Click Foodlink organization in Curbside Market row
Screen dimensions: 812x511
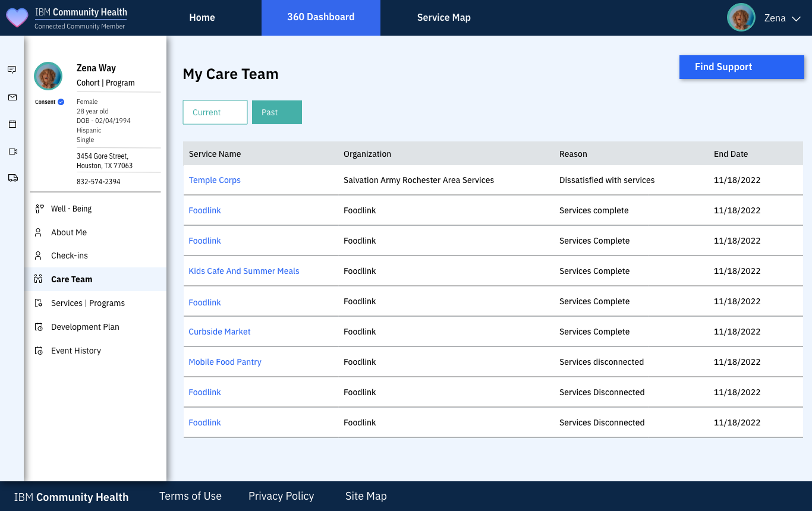360,332
